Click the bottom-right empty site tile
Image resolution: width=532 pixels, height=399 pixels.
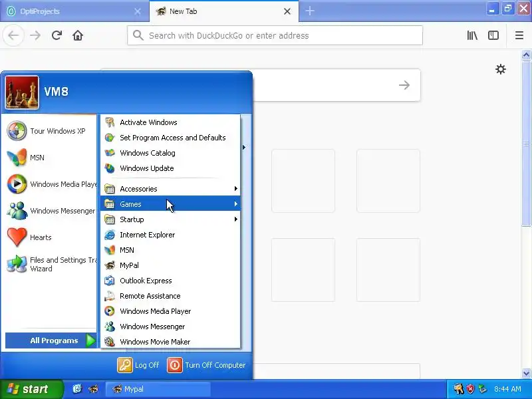388,270
